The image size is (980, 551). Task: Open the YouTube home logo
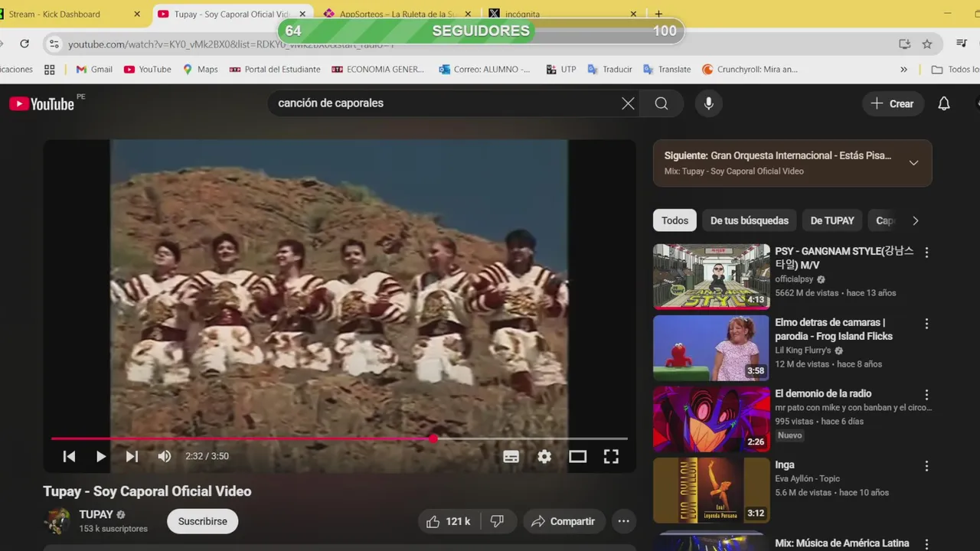[41, 104]
